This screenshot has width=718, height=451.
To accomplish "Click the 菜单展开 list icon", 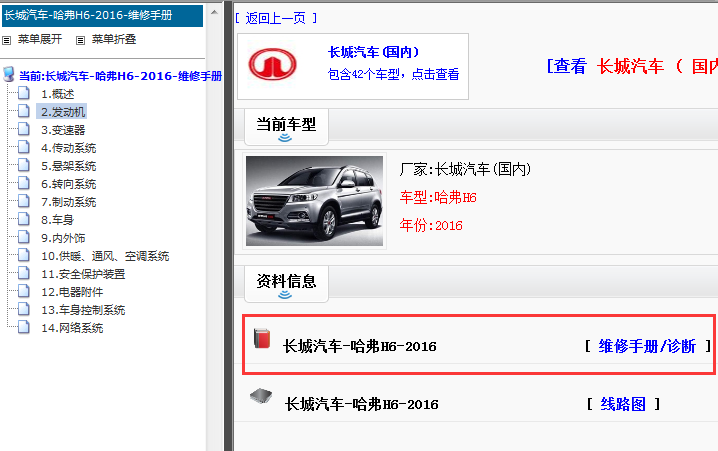I will pos(6,40).
